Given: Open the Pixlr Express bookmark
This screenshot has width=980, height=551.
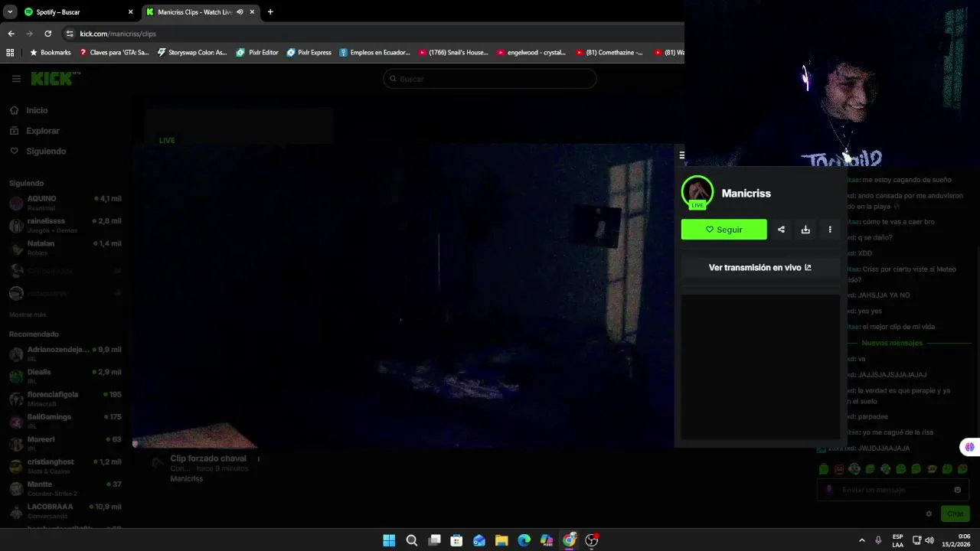Looking at the screenshot, I should pyautogui.click(x=309, y=53).
